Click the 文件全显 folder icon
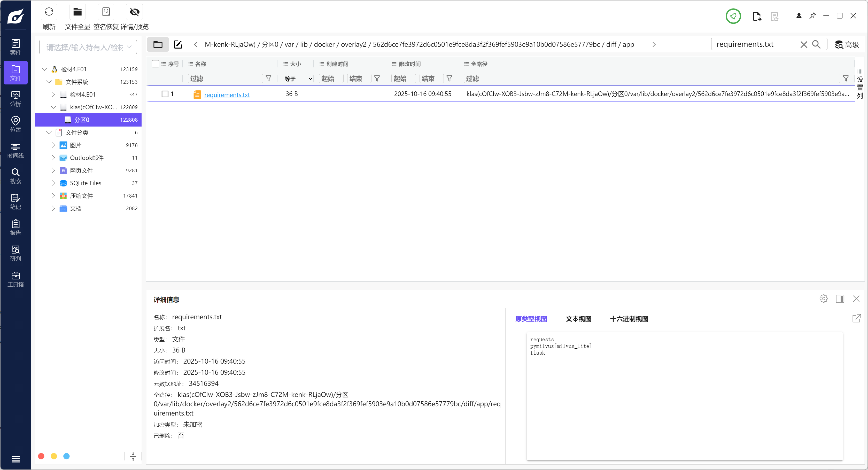868x470 pixels. (x=78, y=12)
